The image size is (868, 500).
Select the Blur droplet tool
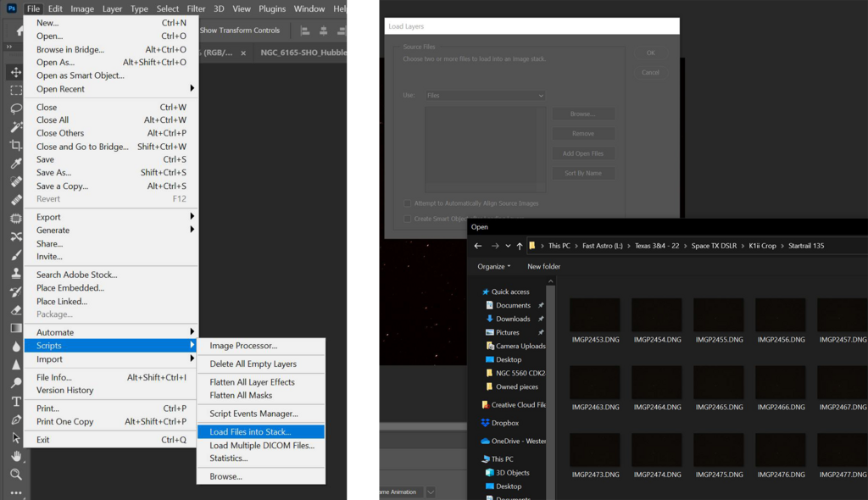tap(15, 346)
